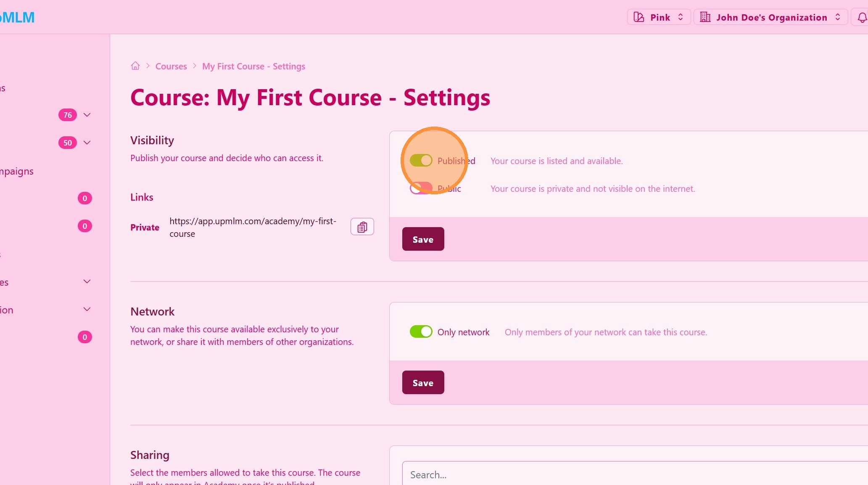Click the Sharing search field
This screenshot has height=485, width=868.
[x=631, y=474]
